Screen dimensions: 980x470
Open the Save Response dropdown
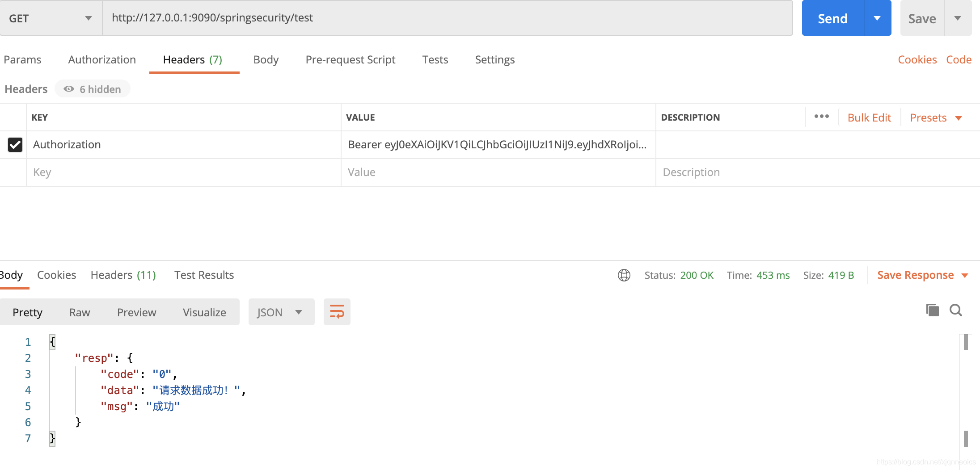923,275
